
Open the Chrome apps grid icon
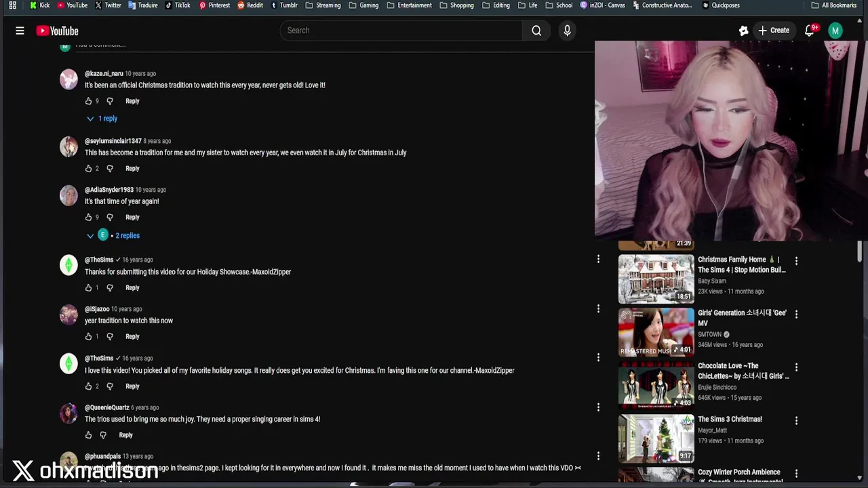tap(12, 5)
